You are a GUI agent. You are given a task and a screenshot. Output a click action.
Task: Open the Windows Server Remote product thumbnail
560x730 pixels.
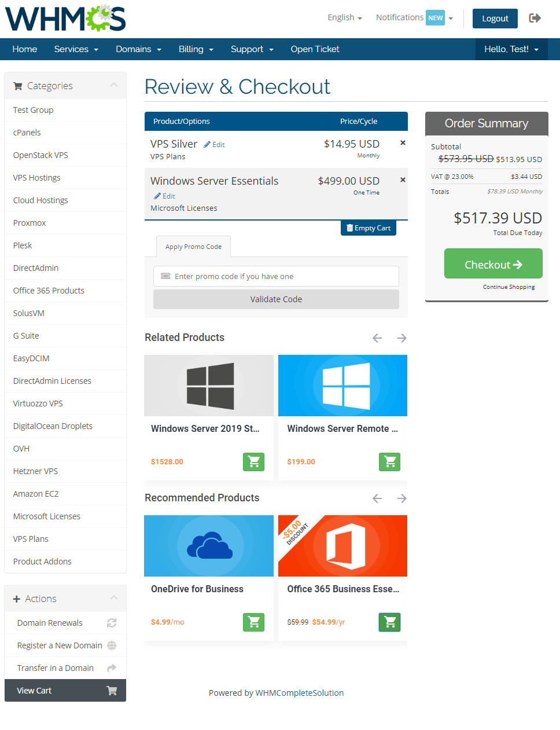(342, 386)
